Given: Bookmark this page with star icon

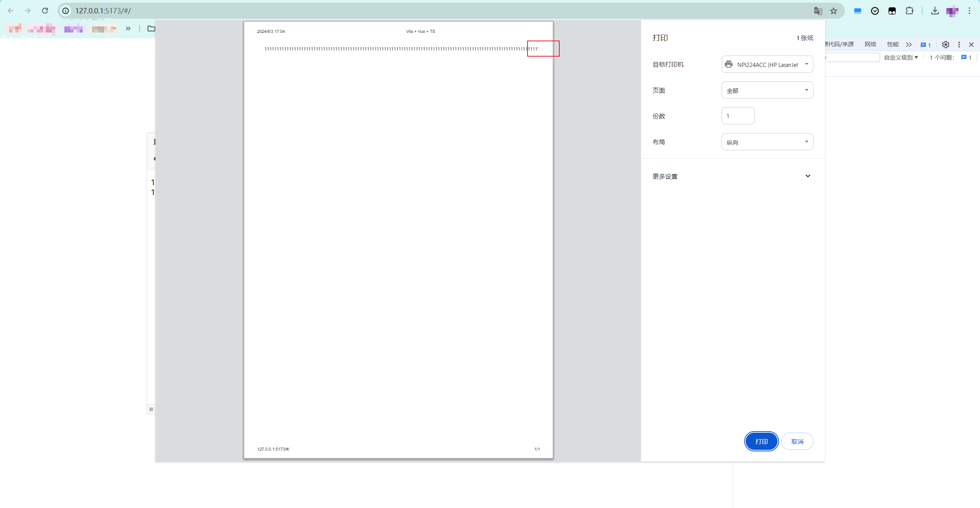Looking at the screenshot, I should pyautogui.click(x=834, y=11).
